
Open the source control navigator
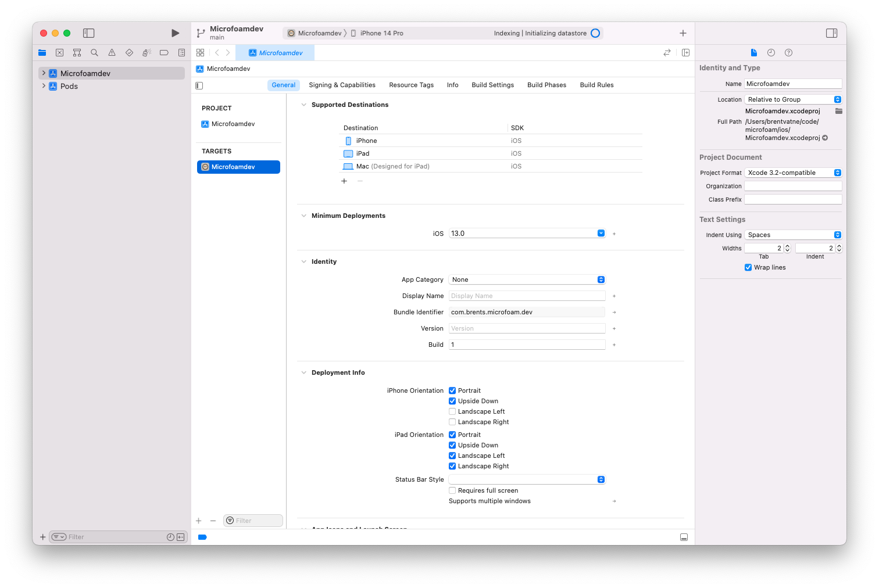pyautogui.click(x=59, y=53)
